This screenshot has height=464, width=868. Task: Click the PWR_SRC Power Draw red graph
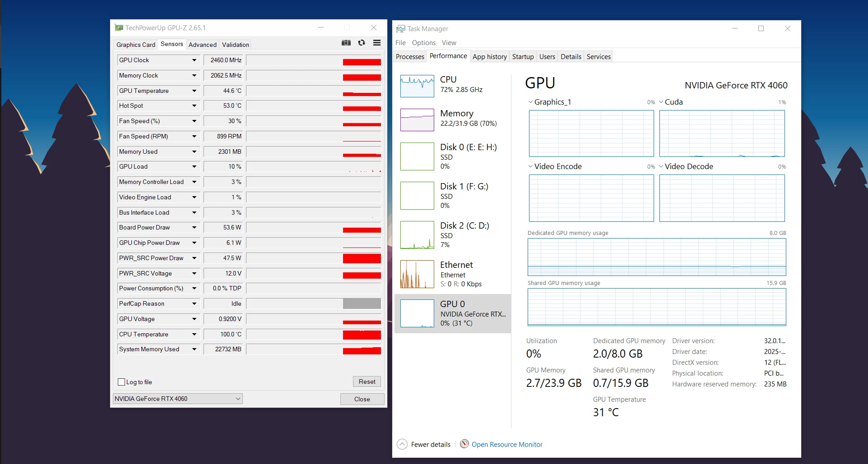click(x=362, y=258)
